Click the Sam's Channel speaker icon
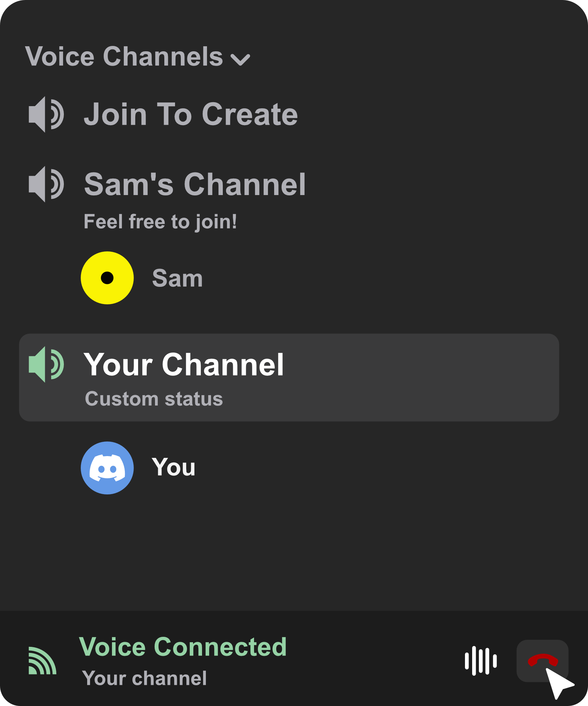588x706 pixels. coord(46,184)
